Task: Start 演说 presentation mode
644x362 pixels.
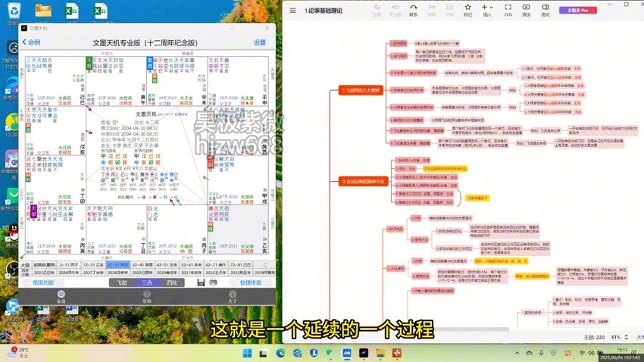Action: 526,11
